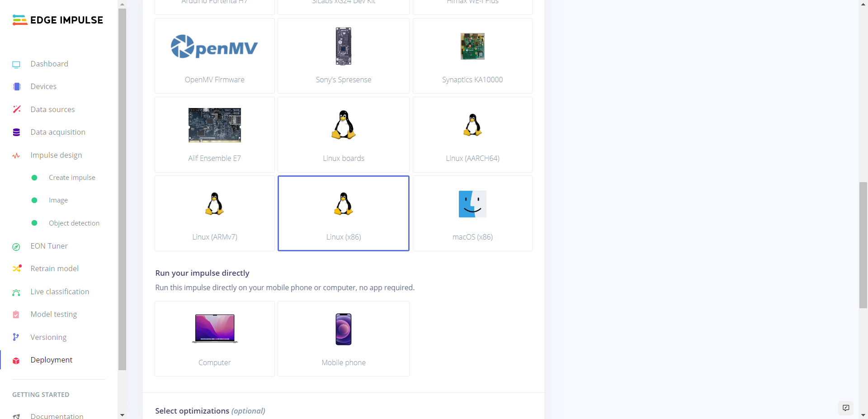Select the Linux boards label

pyautogui.click(x=344, y=158)
